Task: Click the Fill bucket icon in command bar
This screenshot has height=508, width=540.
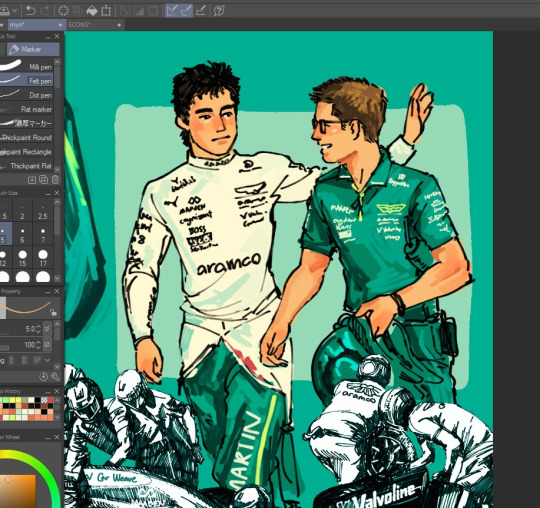Action: coord(92,11)
